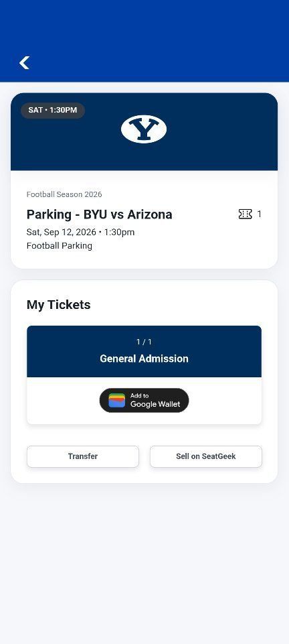The image size is (289, 644).
Task: Click the Google Wallet colored icon
Action: tap(117, 401)
